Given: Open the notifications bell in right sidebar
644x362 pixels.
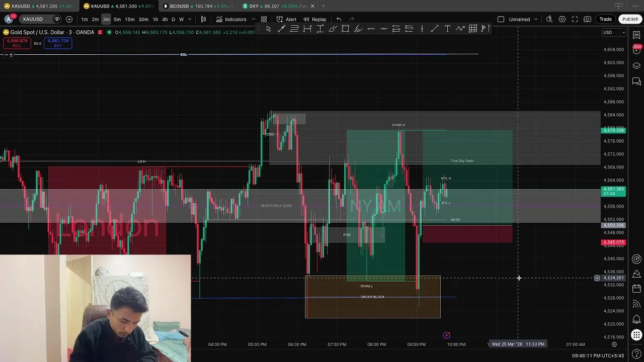Looking at the screenshot, I should click(x=636, y=319).
